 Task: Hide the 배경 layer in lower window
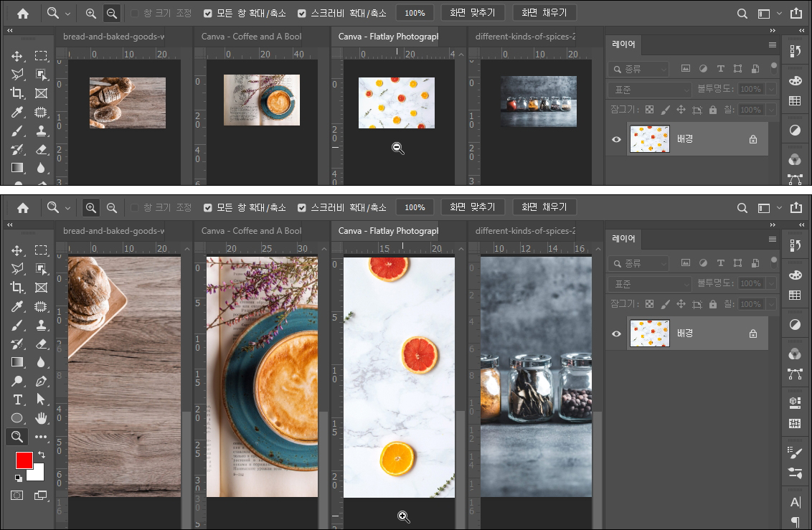click(x=616, y=333)
